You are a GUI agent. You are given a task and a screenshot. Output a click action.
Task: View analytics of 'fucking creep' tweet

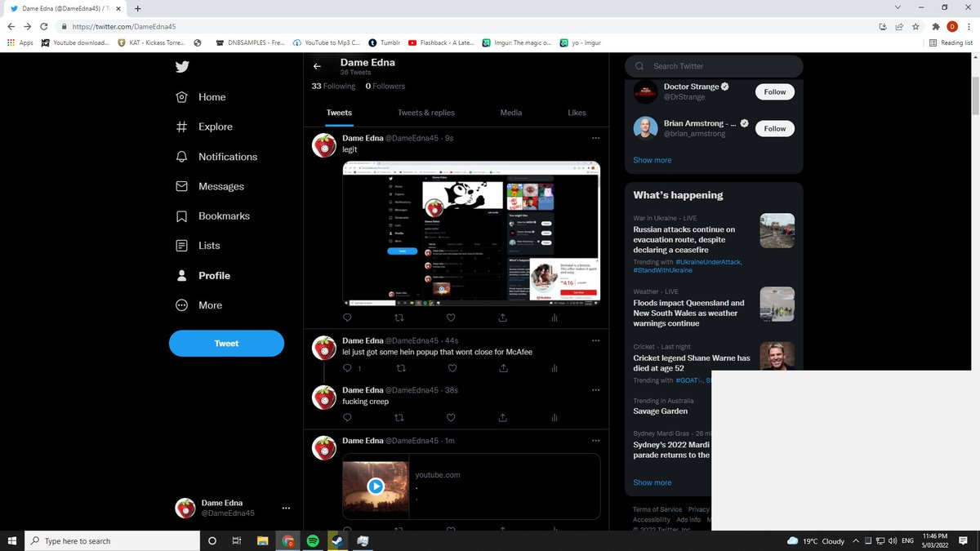(555, 418)
